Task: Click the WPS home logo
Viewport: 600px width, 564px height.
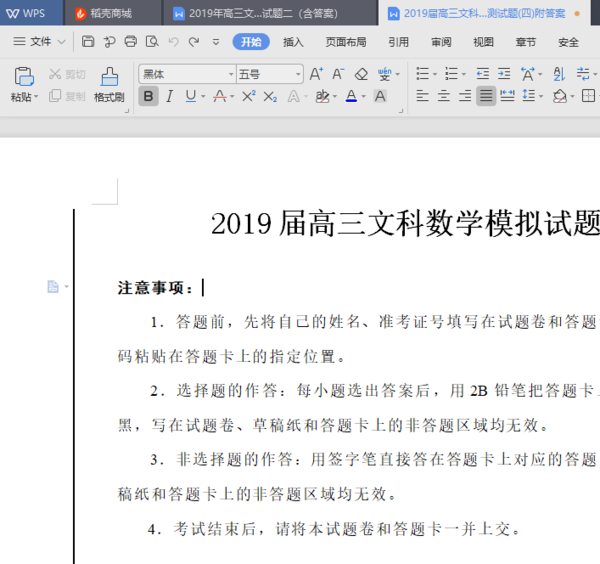Action: tap(26, 13)
